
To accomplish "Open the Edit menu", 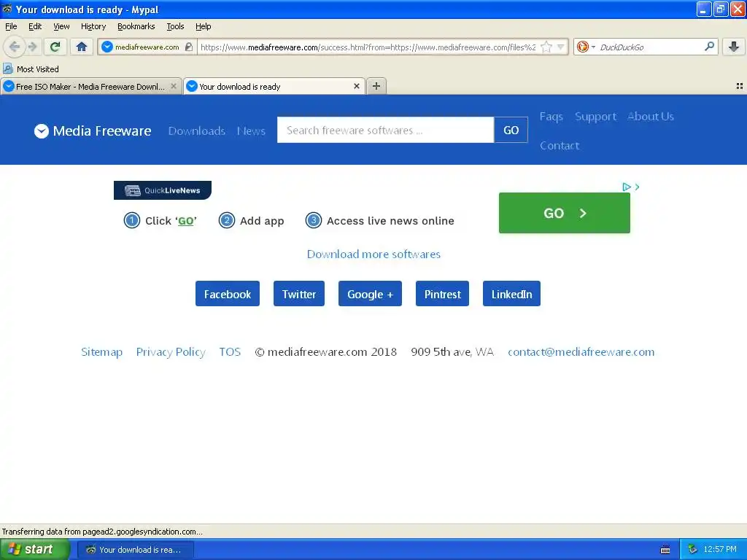I will point(35,26).
